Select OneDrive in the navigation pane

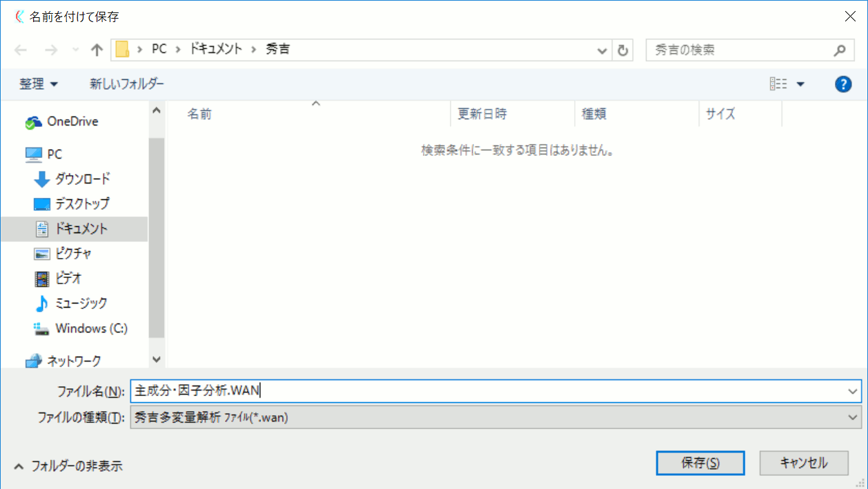[72, 121]
